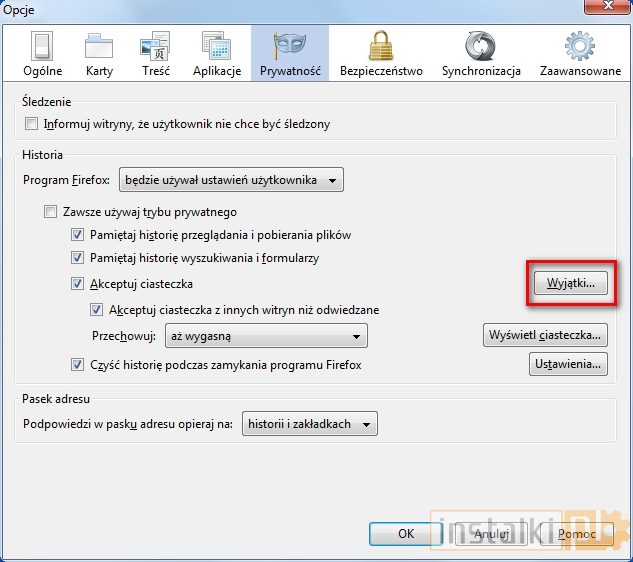Open the Zaawansowane gear icon
Viewport: 633px width, 562px height.
(x=579, y=47)
